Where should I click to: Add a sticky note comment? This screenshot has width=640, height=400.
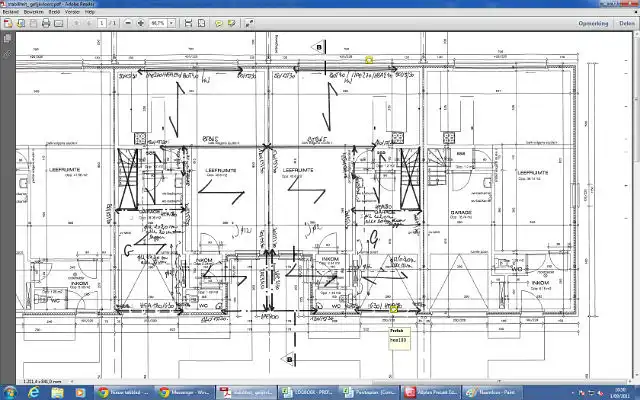[218, 22]
